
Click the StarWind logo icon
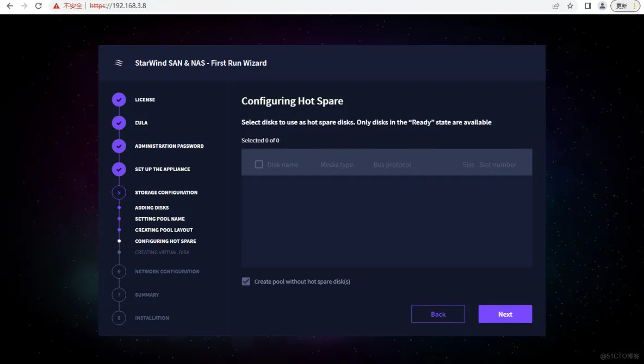(119, 63)
